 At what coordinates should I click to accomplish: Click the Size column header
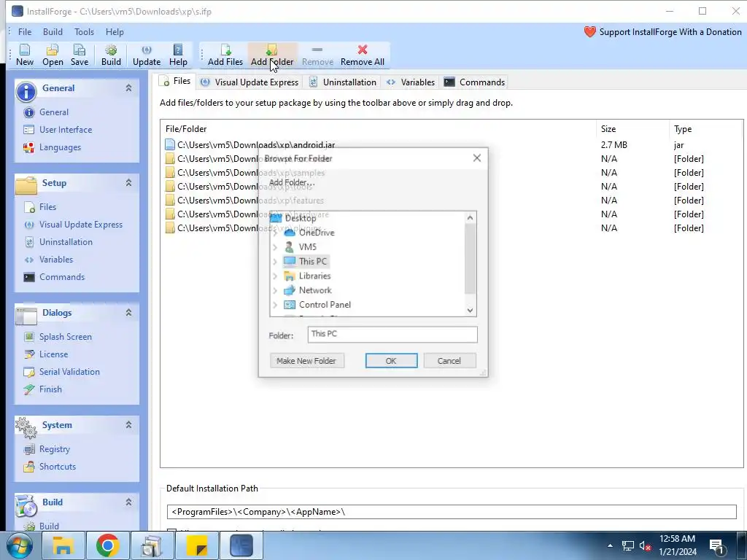click(632, 129)
